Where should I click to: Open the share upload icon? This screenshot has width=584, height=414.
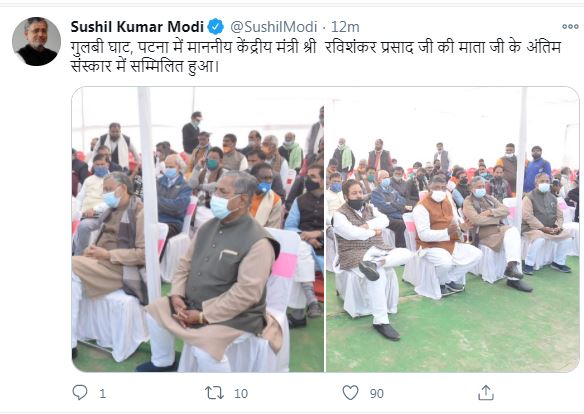pos(486,393)
